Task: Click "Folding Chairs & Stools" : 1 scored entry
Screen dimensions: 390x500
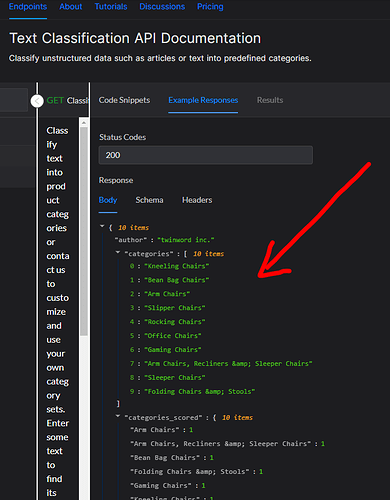Action: pyautogui.click(x=196, y=472)
